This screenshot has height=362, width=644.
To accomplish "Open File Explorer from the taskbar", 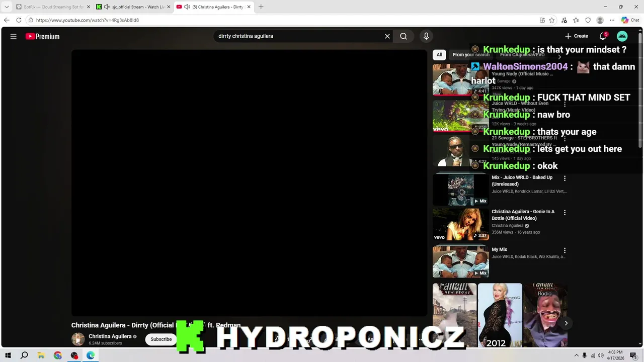I will pos(41,355).
